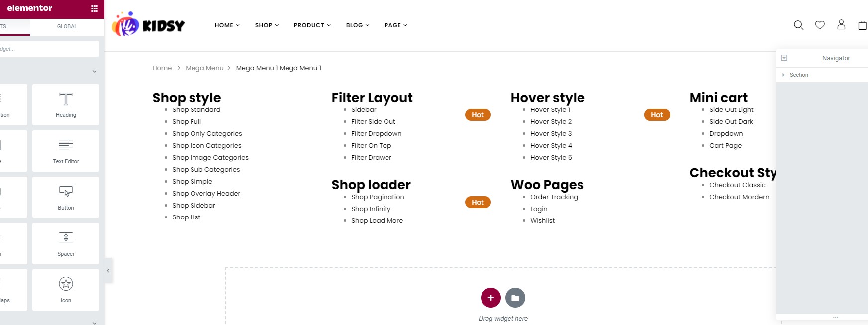
Task: Open the Elementor widgets grid menu icon
Action: [x=95, y=8]
